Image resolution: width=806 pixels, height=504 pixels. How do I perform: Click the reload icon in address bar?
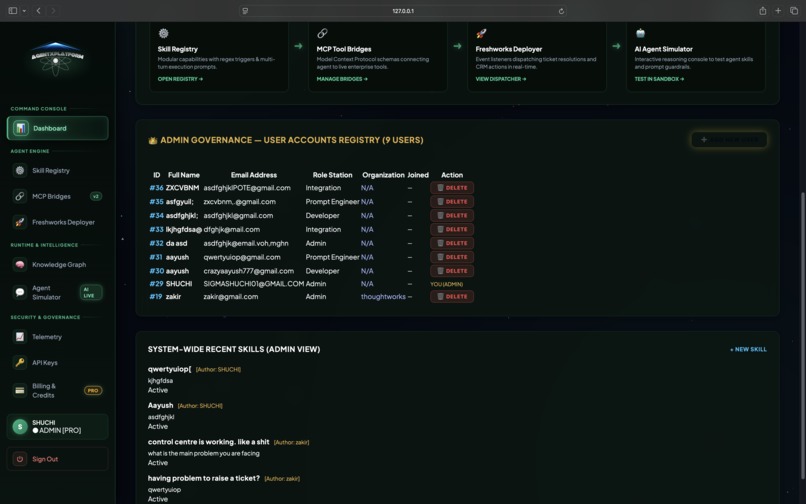561,11
